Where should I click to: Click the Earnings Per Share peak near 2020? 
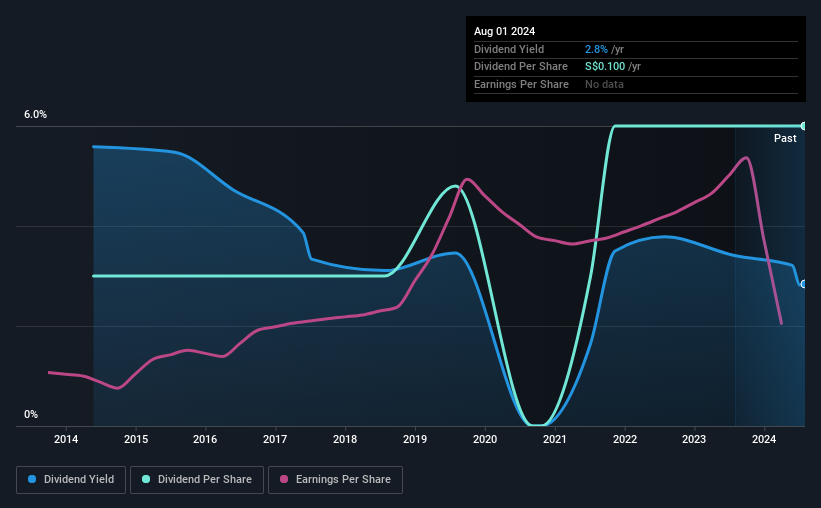[x=467, y=180]
